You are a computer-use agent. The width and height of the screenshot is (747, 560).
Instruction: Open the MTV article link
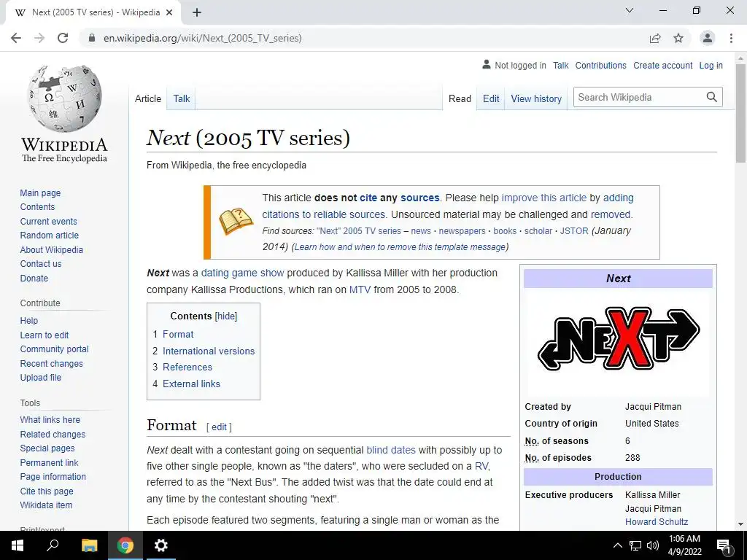point(360,289)
